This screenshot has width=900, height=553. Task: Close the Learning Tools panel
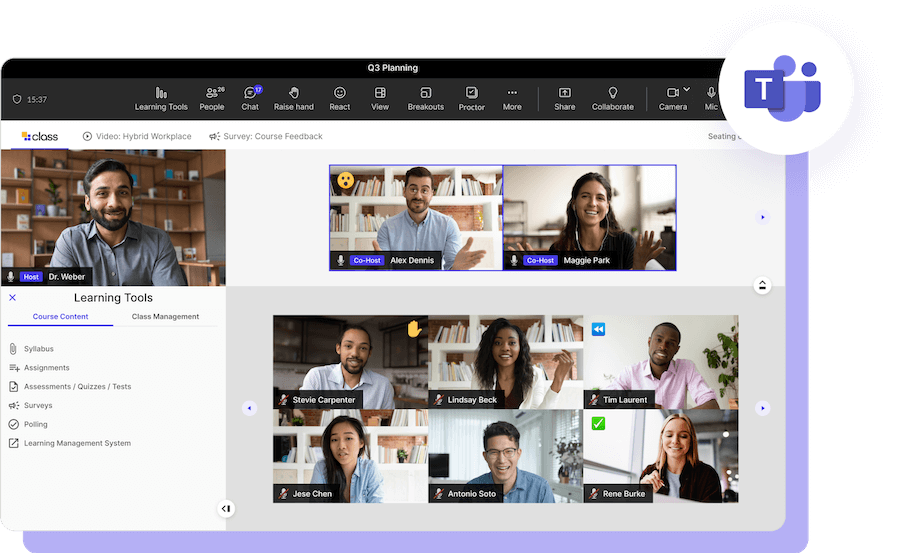(x=12, y=298)
